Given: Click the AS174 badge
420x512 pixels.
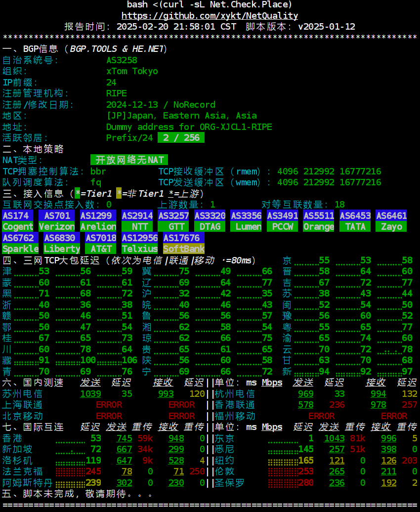Looking at the screenshot, I should 18,215.
